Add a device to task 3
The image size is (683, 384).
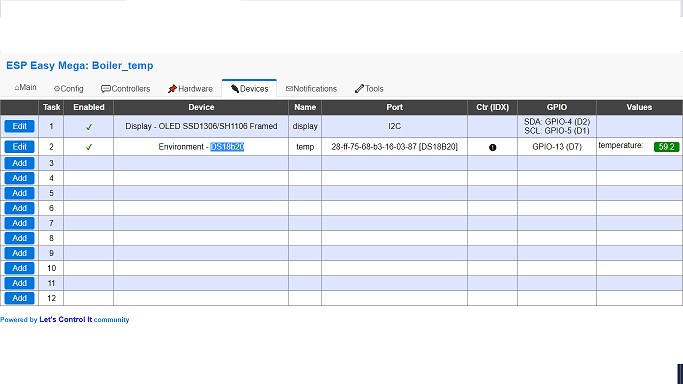coord(20,163)
